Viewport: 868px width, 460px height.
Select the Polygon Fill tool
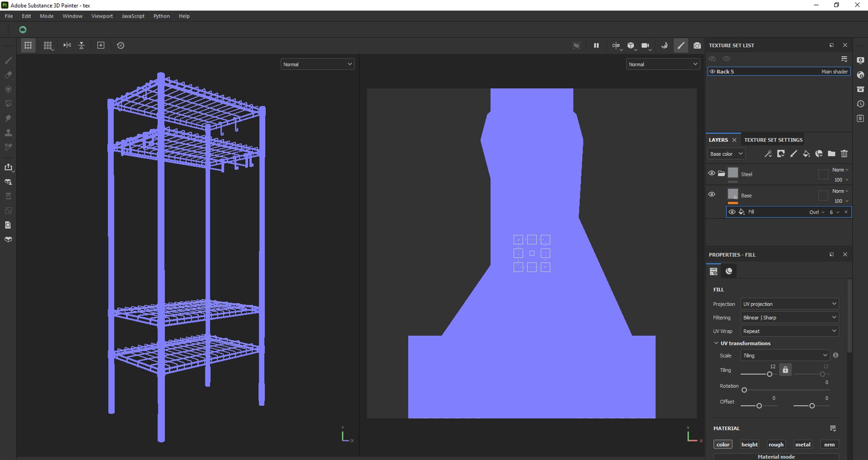[x=8, y=104]
